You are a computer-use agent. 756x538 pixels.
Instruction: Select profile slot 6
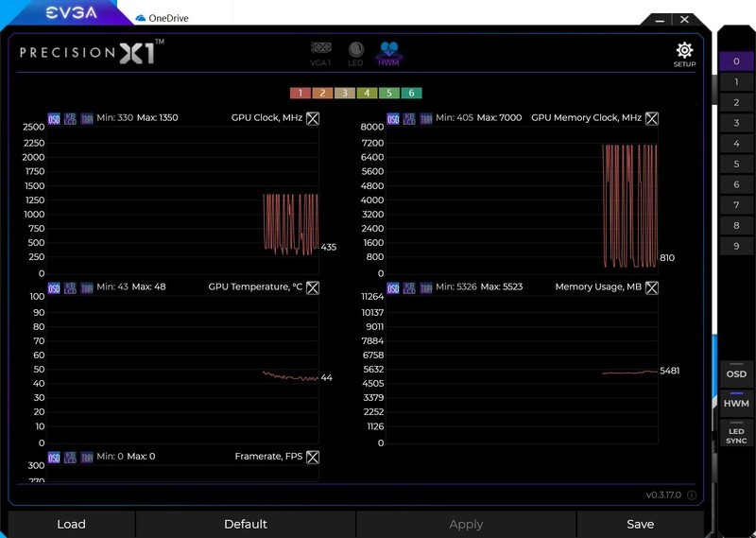(736, 184)
